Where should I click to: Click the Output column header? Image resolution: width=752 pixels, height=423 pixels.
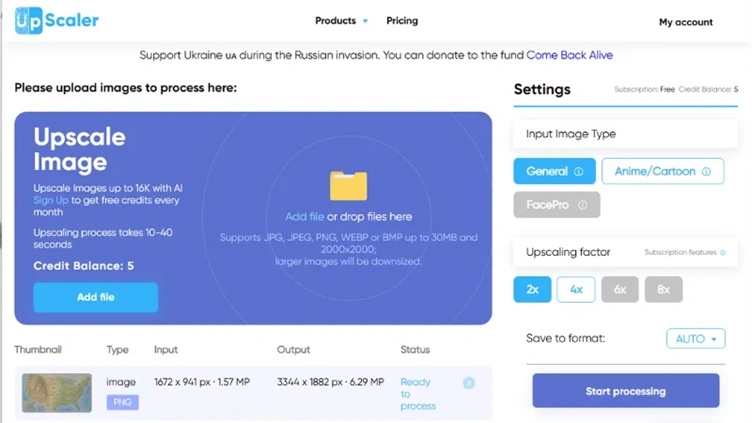293,350
